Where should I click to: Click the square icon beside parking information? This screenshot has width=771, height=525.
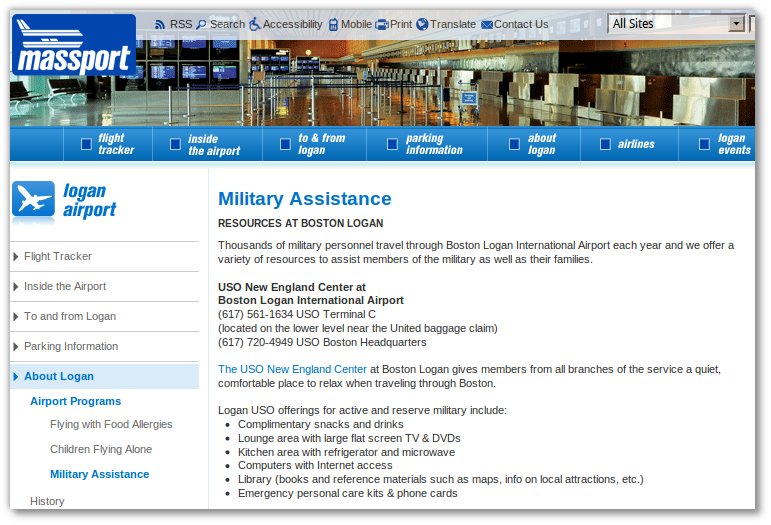(392, 144)
